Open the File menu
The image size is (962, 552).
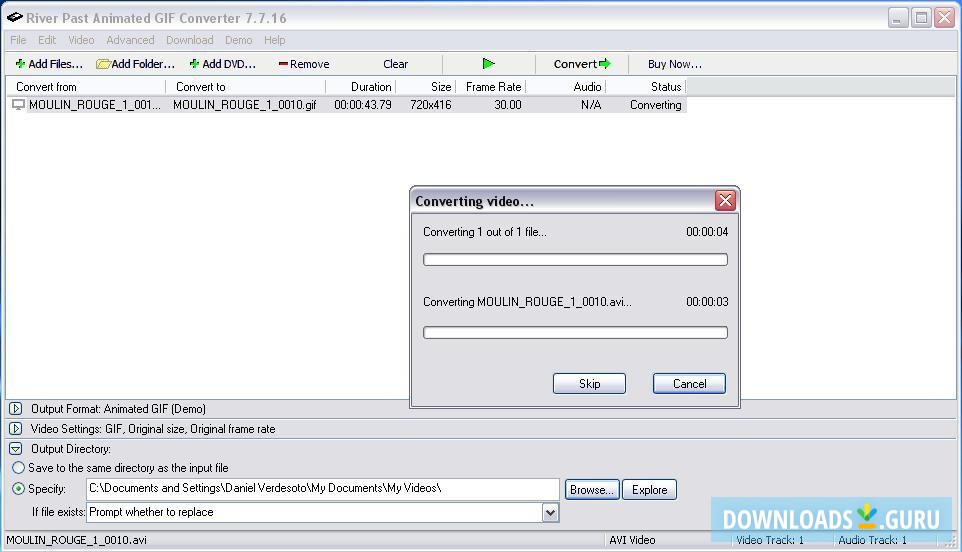point(18,40)
